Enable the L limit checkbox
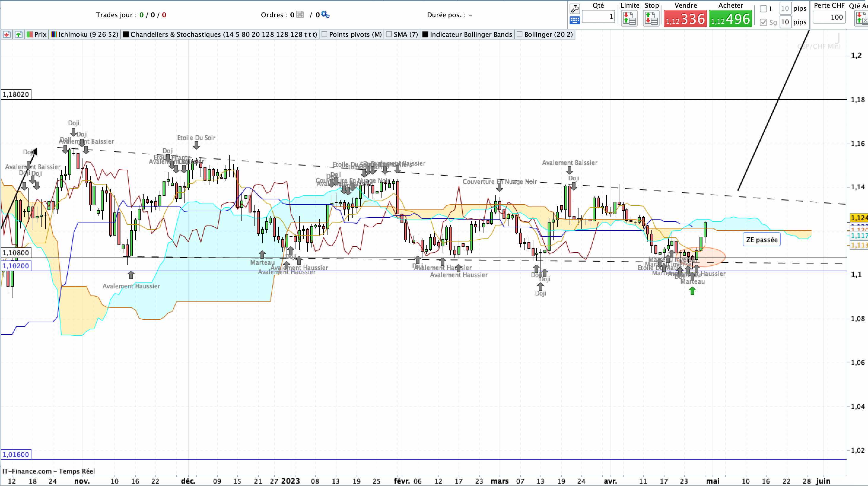Screen dimensions: 868x486 [763, 9]
